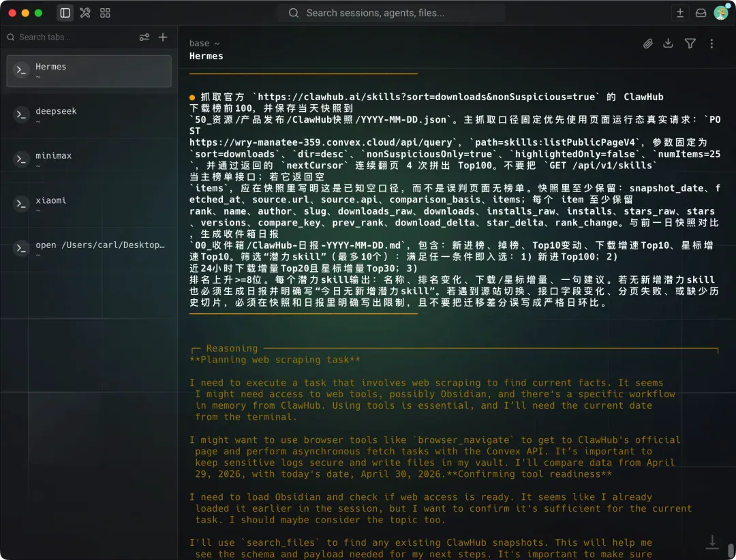Click the terminal icon beside deepseek
The width and height of the screenshot is (736, 560).
(21, 114)
